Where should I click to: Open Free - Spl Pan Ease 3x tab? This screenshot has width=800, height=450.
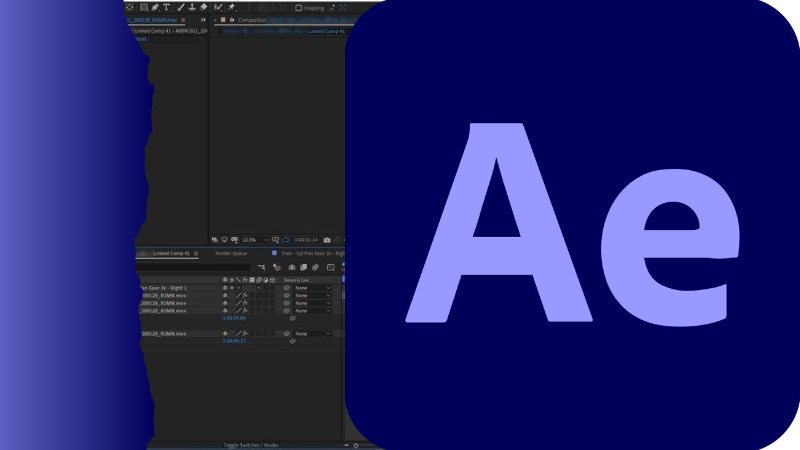tap(313, 253)
